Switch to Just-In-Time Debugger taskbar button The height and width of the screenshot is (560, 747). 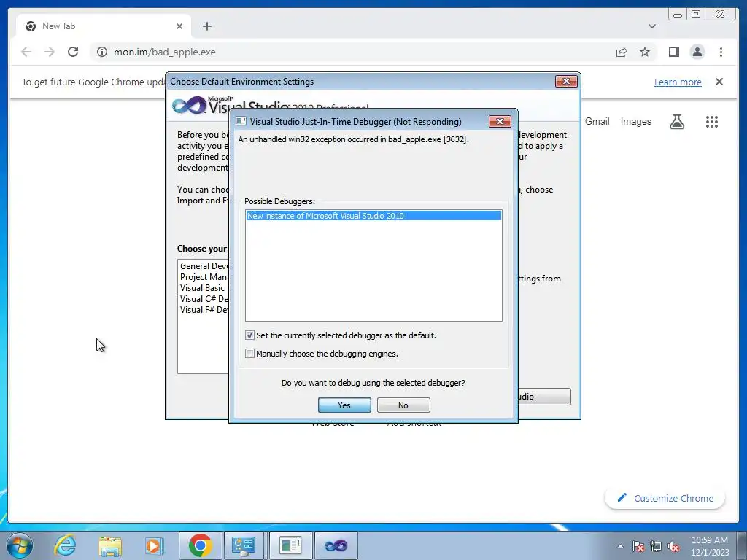[x=290, y=545]
